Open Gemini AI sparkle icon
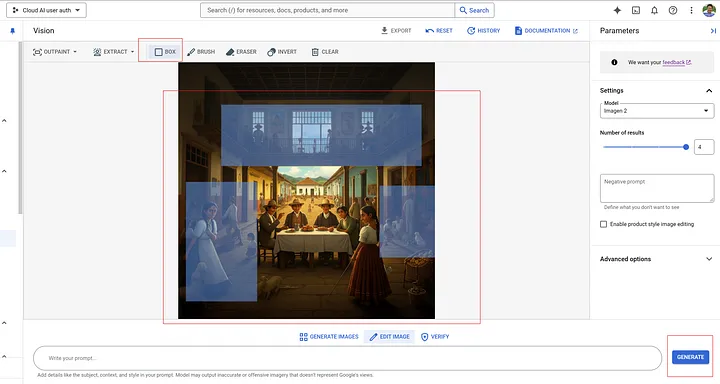This screenshot has width=720, height=384. (x=617, y=10)
